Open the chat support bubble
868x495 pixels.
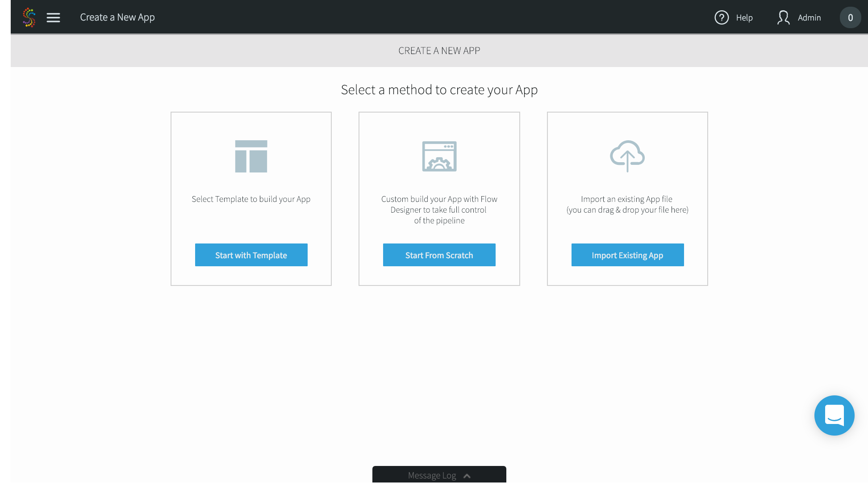click(x=834, y=415)
